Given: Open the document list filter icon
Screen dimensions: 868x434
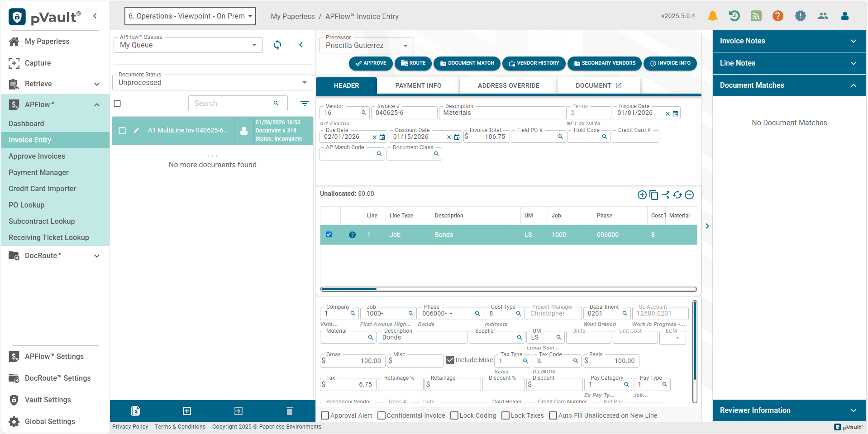Looking at the screenshot, I should click(x=305, y=104).
